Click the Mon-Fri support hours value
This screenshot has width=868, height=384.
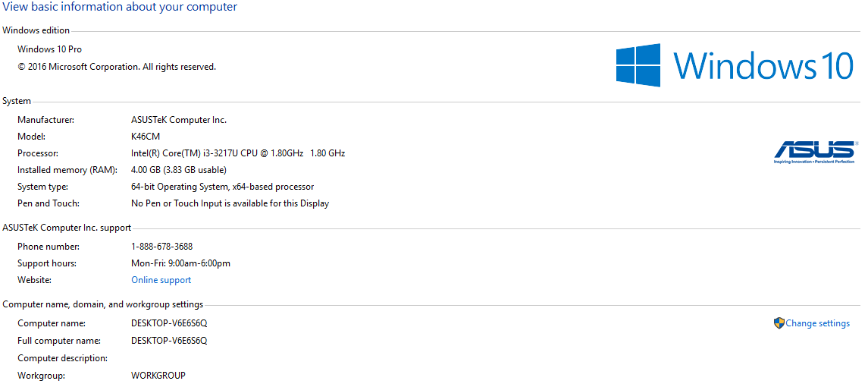click(180, 263)
